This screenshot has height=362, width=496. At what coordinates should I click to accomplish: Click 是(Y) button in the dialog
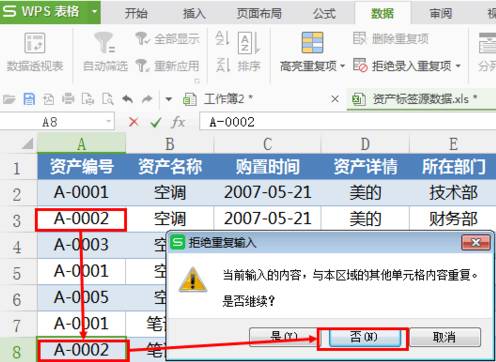click(283, 337)
